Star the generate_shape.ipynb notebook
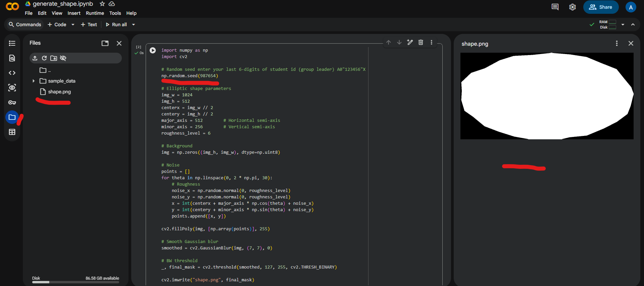The width and height of the screenshot is (644, 286). [x=102, y=4]
